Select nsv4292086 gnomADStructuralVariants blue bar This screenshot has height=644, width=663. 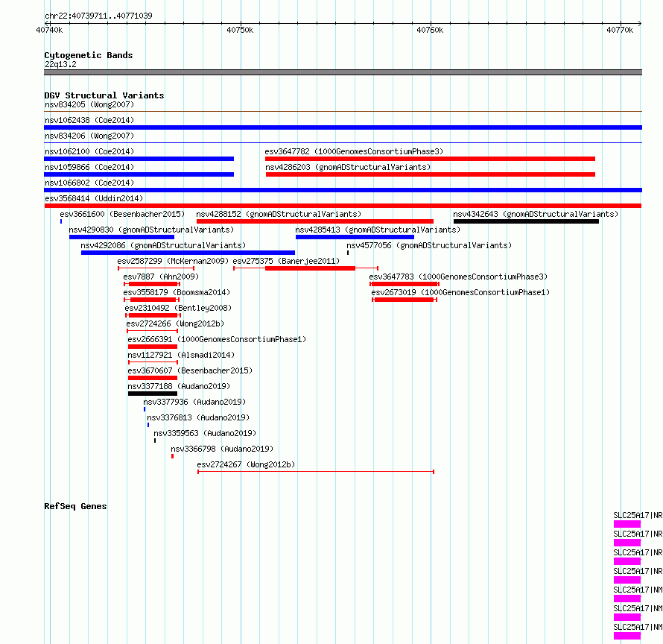188,253
